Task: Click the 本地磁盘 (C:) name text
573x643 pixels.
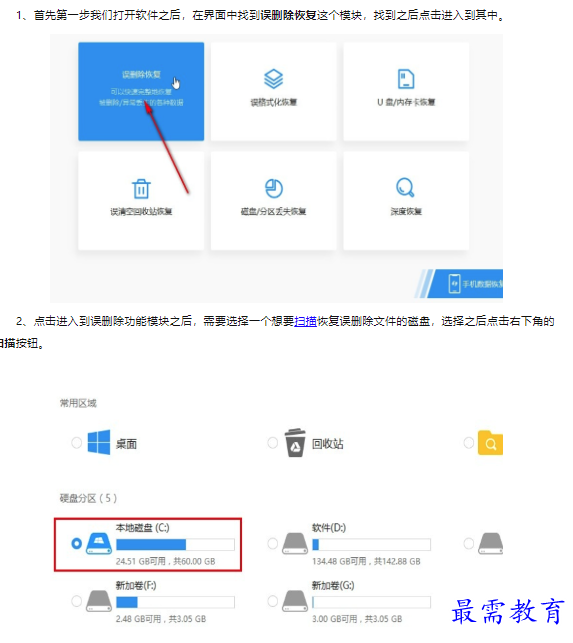Action: pos(142,528)
